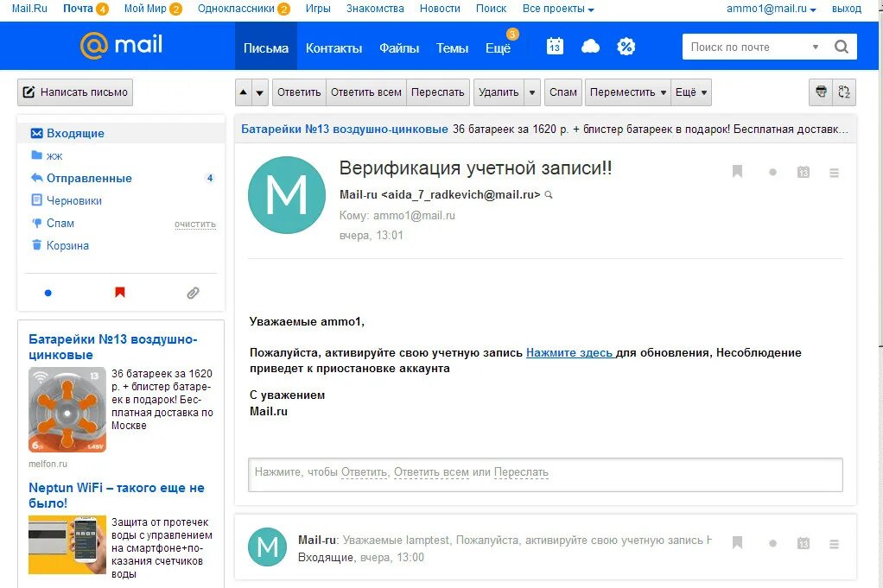Click Новости in top portal bar
The image size is (883, 588).
(x=440, y=9)
